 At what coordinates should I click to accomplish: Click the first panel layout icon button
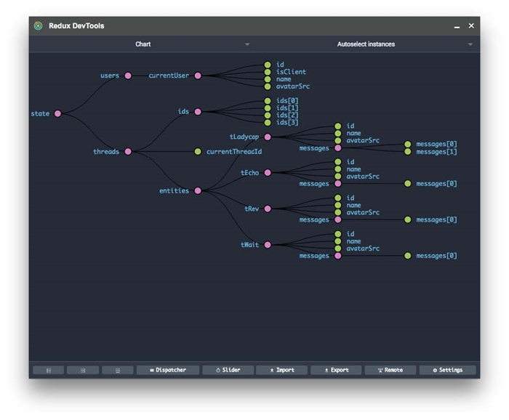click(x=49, y=370)
